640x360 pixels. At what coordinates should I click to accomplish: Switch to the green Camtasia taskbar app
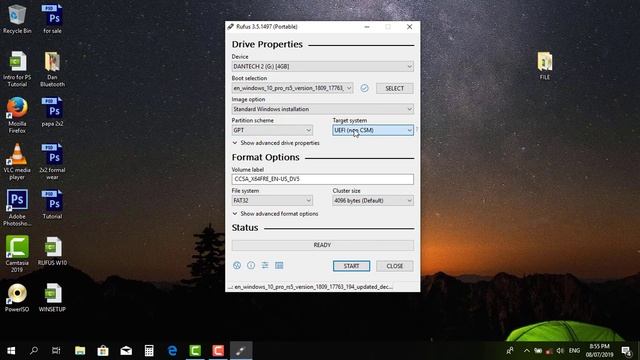pyautogui.click(x=195, y=350)
